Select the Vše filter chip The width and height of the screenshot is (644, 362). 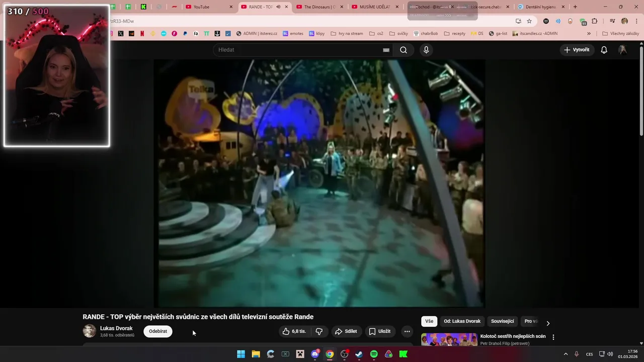429,321
